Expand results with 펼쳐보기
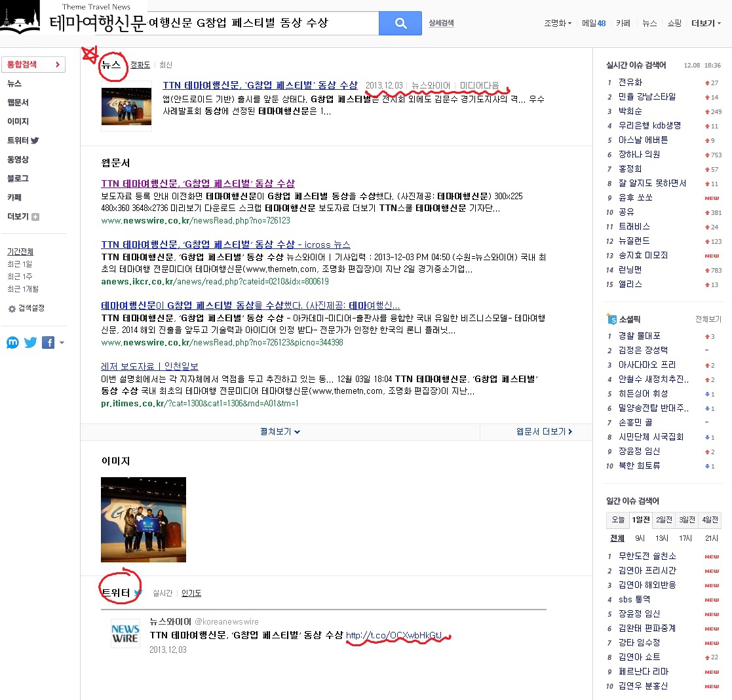 point(280,432)
